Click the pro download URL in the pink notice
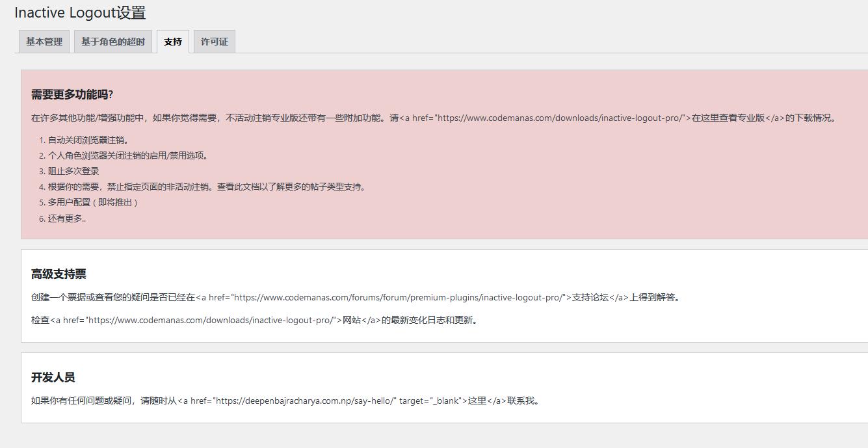 tap(559, 118)
